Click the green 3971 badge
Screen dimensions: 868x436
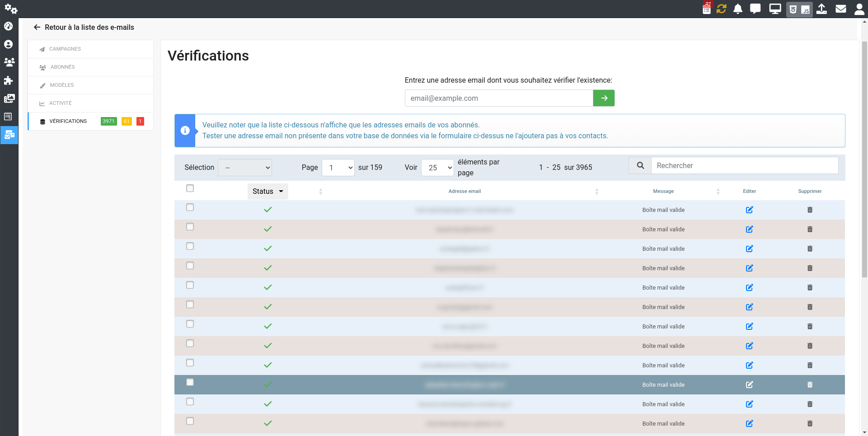[x=108, y=121]
